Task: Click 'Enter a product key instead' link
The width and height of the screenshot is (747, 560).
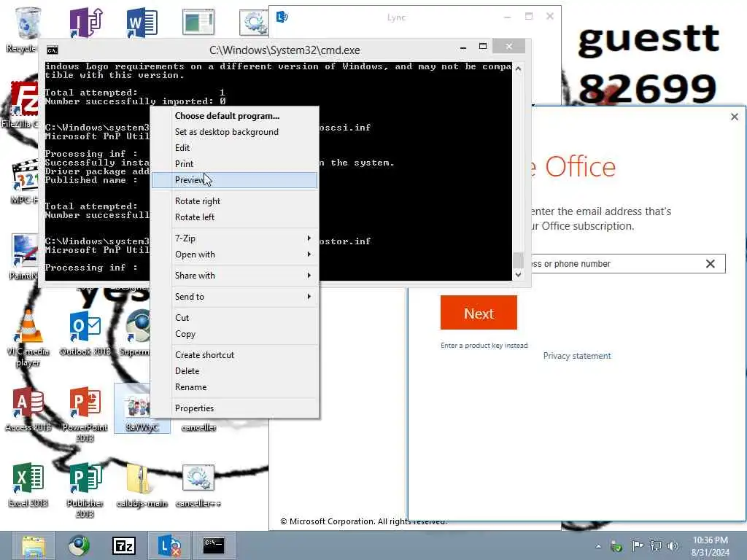Action: point(484,345)
